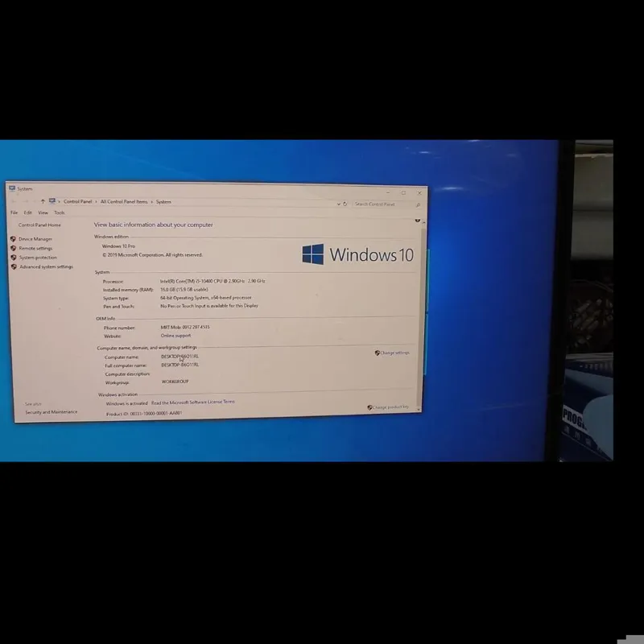Click the Advanced system settings shield icon
644x644 pixels.
pyautogui.click(x=14, y=267)
